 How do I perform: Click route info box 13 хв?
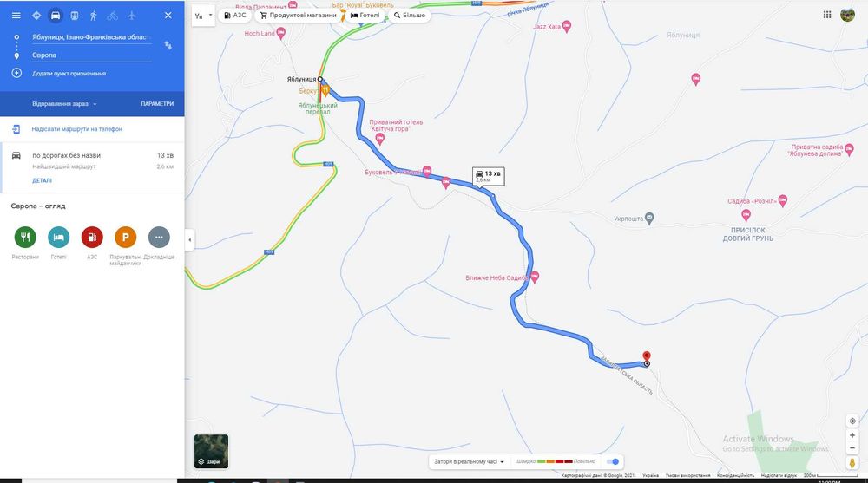(488, 176)
